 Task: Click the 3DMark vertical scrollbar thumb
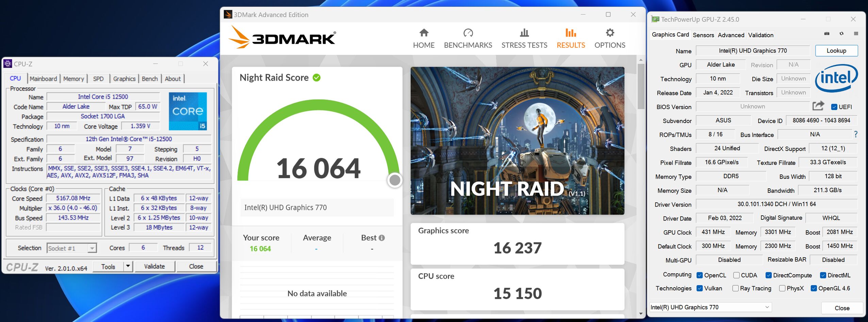pyautogui.click(x=641, y=86)
